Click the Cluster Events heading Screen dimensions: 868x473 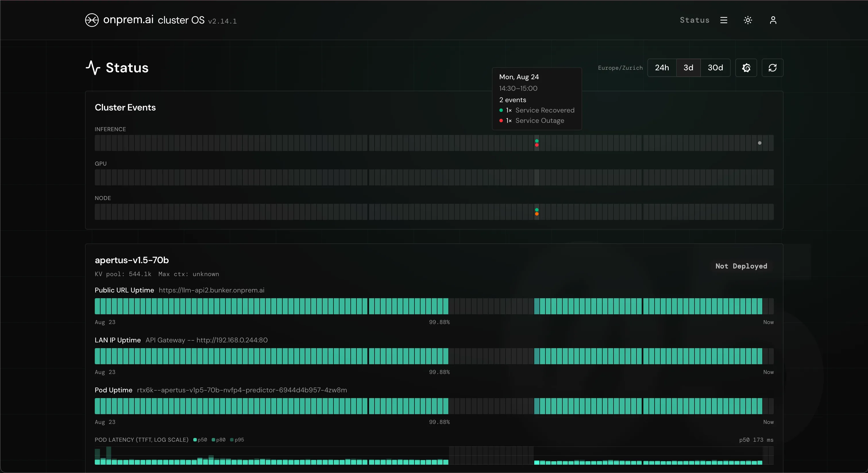pos(125,107)
